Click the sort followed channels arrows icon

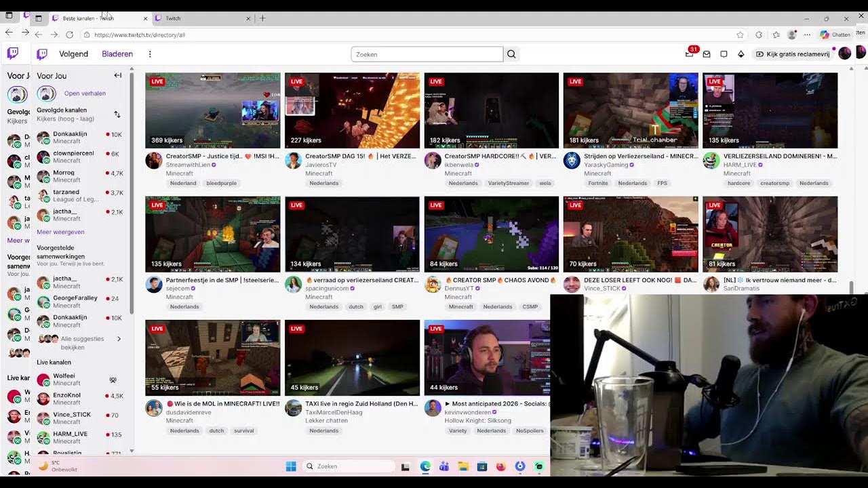[x=117, y=115]
